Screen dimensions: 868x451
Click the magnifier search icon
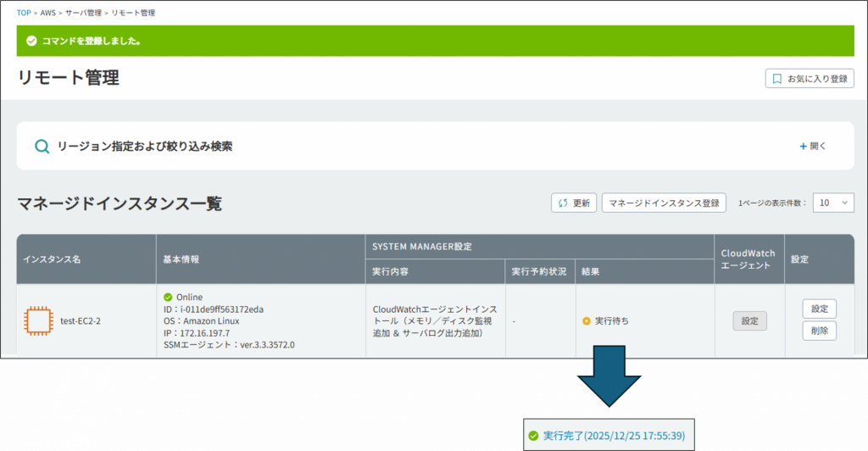(42, 146)
